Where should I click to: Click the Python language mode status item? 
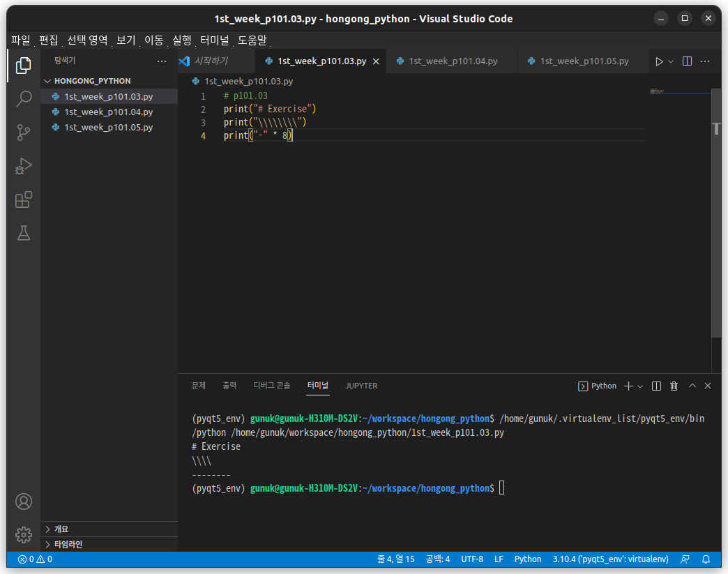pos(528,559)
